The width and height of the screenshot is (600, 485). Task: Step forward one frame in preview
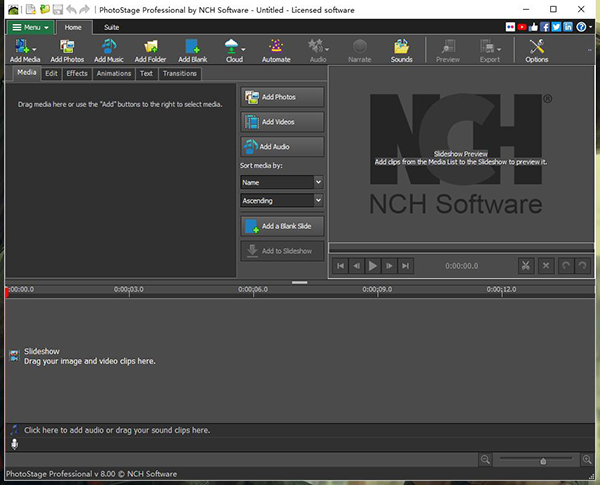pyautogui.click(x=389, y=266)
